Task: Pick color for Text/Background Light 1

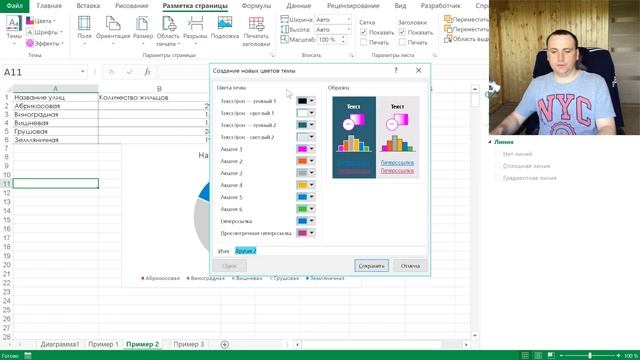Action: [306, 113]
